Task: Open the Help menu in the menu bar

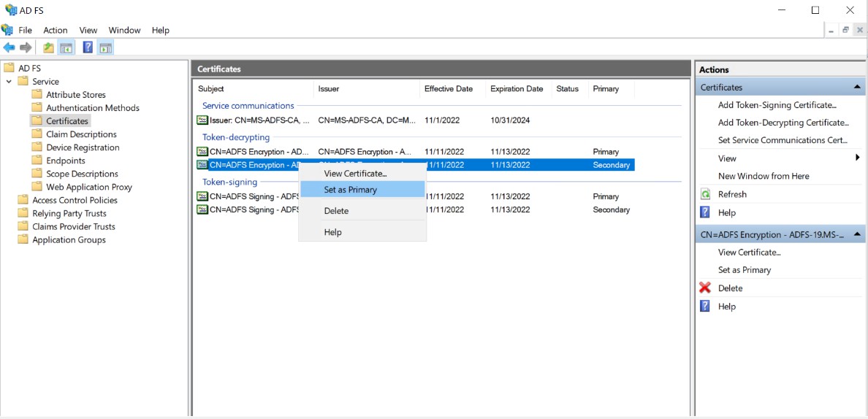Action: 161,31
